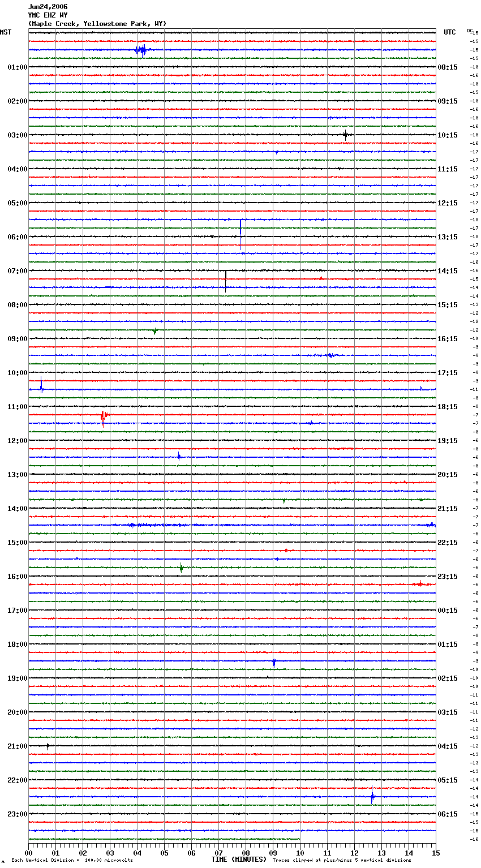Select the 23:00 MST time label
This screenshot has height=868, width=481.
pos(18,814)
